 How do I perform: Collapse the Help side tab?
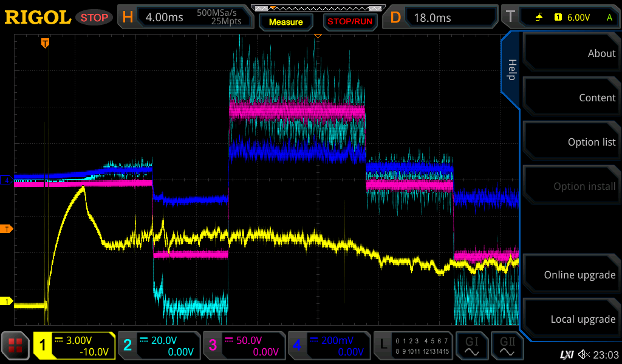(511, 70)
